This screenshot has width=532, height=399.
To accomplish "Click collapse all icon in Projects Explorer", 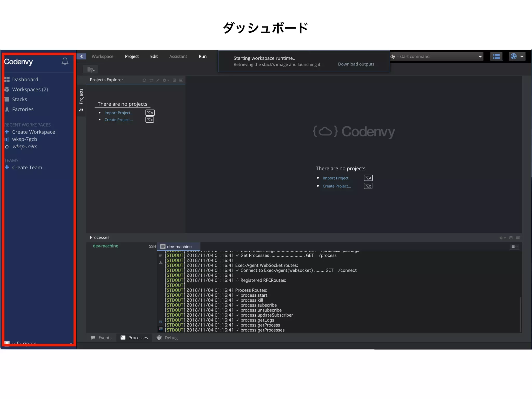I will (x=158, y=80).
